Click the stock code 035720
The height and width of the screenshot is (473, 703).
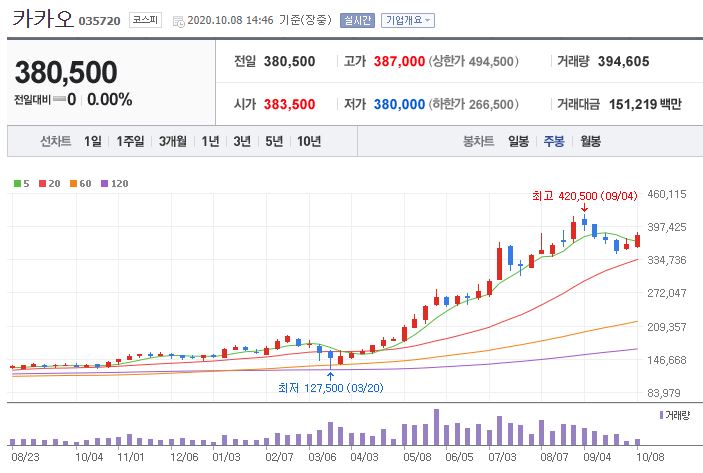tap(100, 21)
